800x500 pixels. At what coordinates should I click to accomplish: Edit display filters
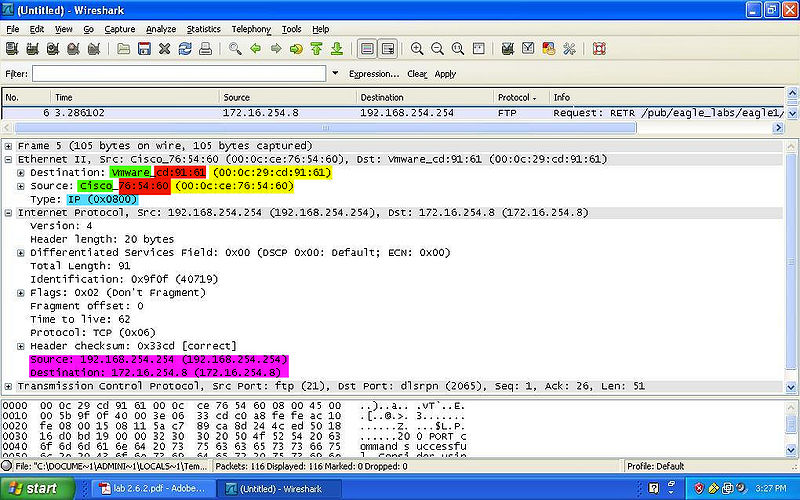[528, 49]
